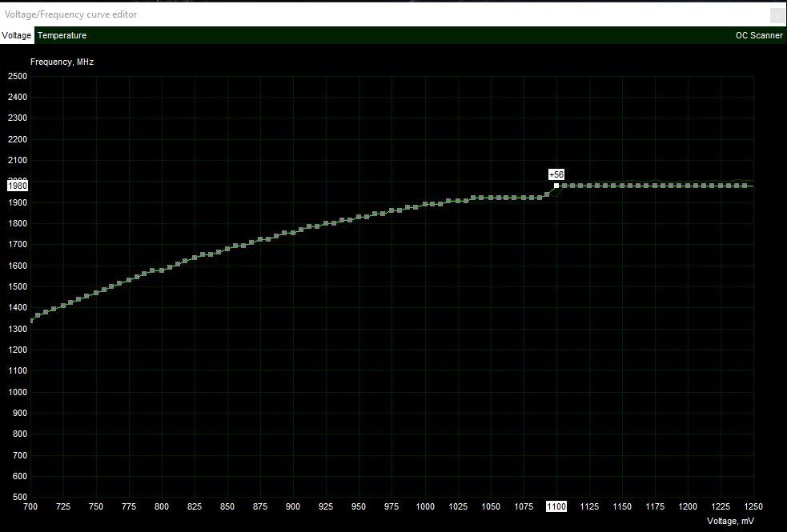Click the "950" voltage axis label

pos(359,506)
